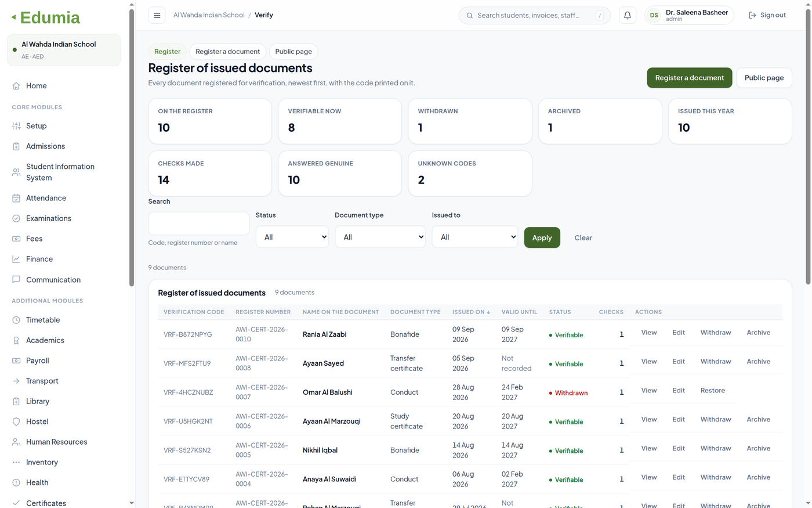Image resolution: width=812 pixels, height=508 pixels.
Task: Open the Al Wahda Indian School switcher
Action: 64,50
